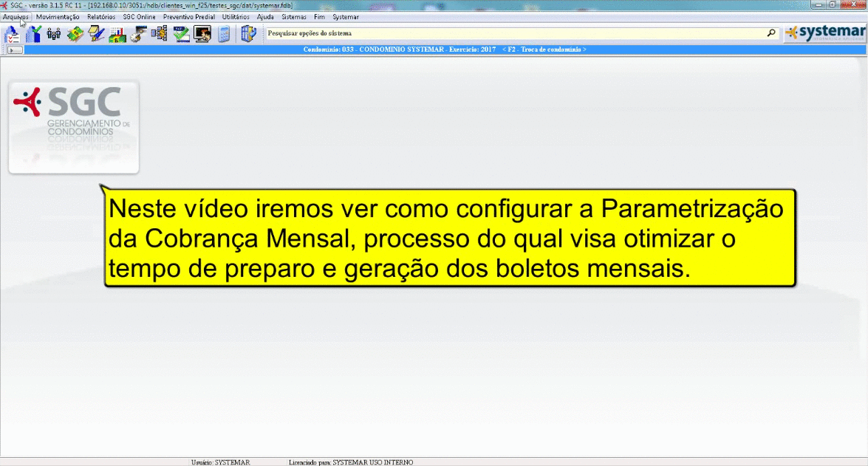Open the Utilitários menu
868x466 pixels.
click(236, 16)
